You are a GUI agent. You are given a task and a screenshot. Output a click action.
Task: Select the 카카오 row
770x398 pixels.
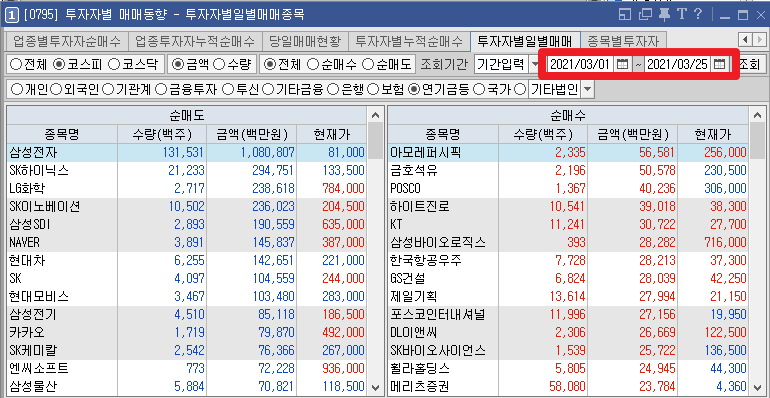point(187,333)
